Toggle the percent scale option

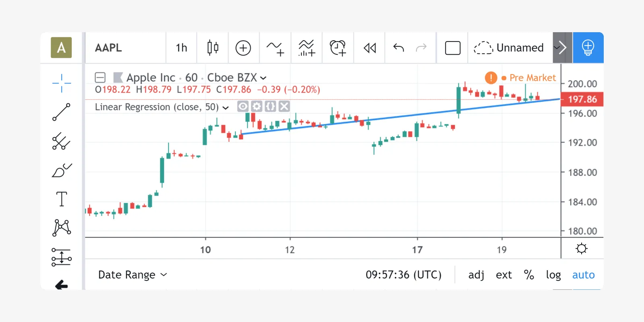528,275
